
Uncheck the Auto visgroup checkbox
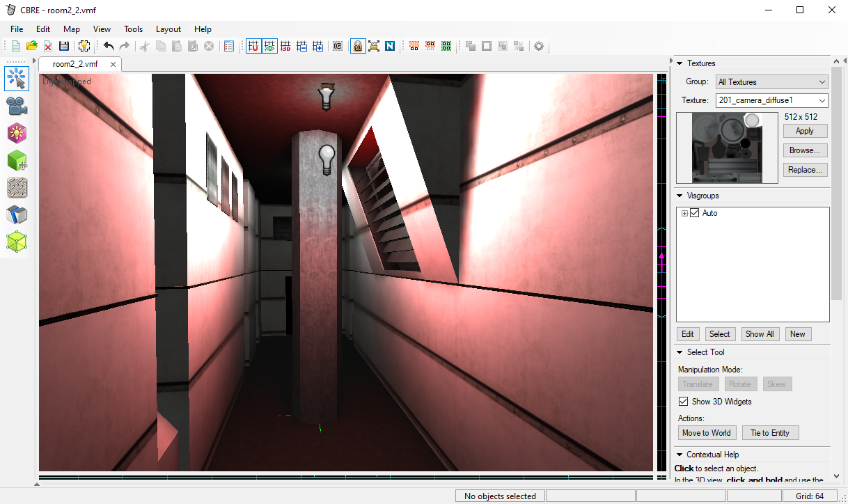pyautogui.click(x=694, y=213)
